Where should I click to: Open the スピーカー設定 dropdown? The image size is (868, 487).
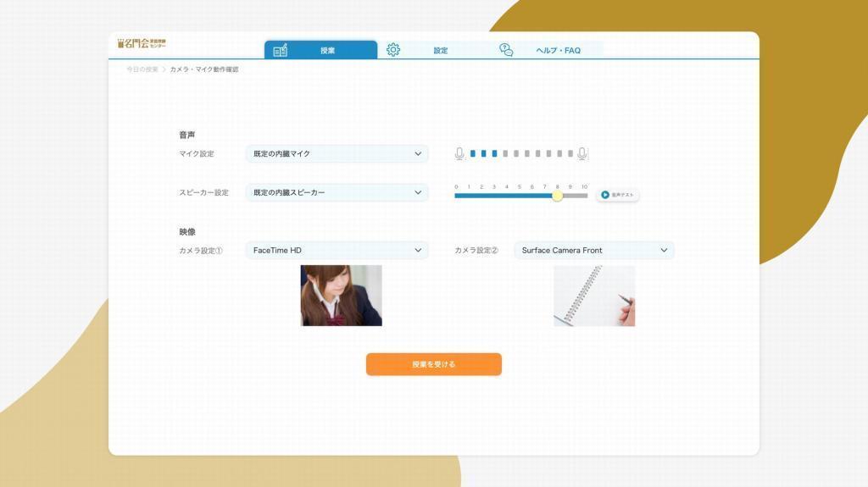tap(337, 192)
